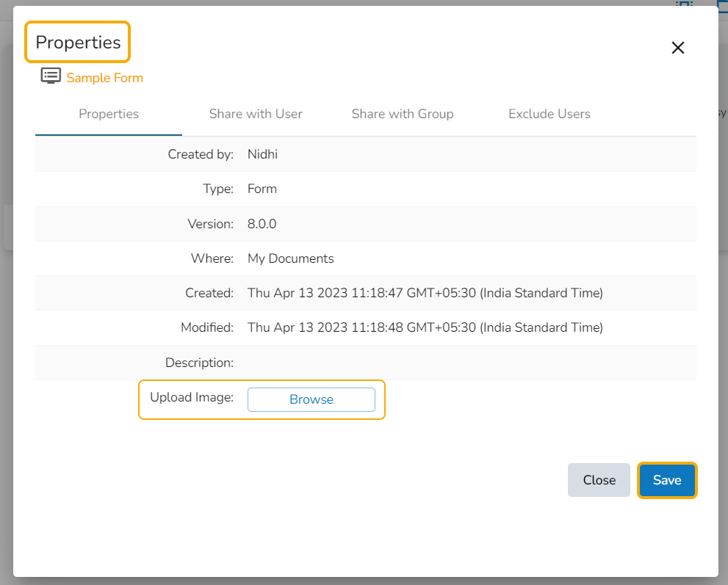Viewport: 728px width, 585px height.
Task: Click the form icon beside Sample Form
Action: pos(51,76)
